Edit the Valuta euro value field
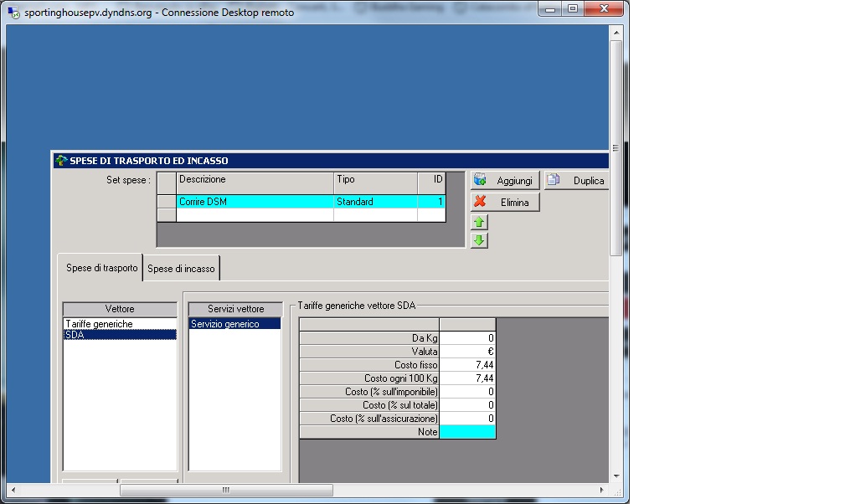This screenshot has width=850, height=504. pyautogui.click(x=467, y=351)
